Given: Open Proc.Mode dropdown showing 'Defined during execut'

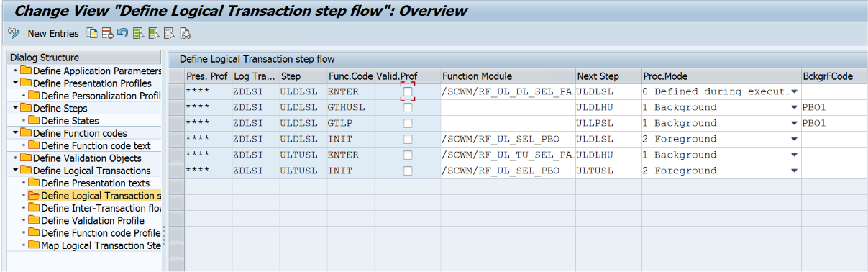Looking at the screenshot, I should pos(794,92).
